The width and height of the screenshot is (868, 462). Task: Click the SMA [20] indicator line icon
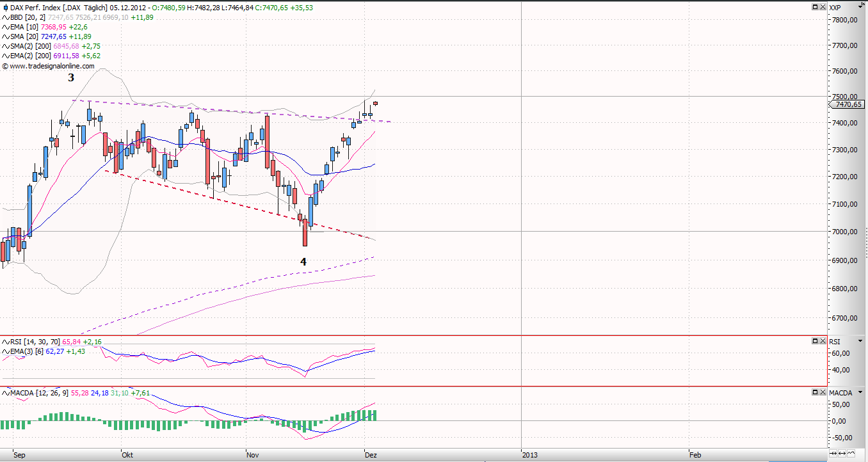(6, 36)
